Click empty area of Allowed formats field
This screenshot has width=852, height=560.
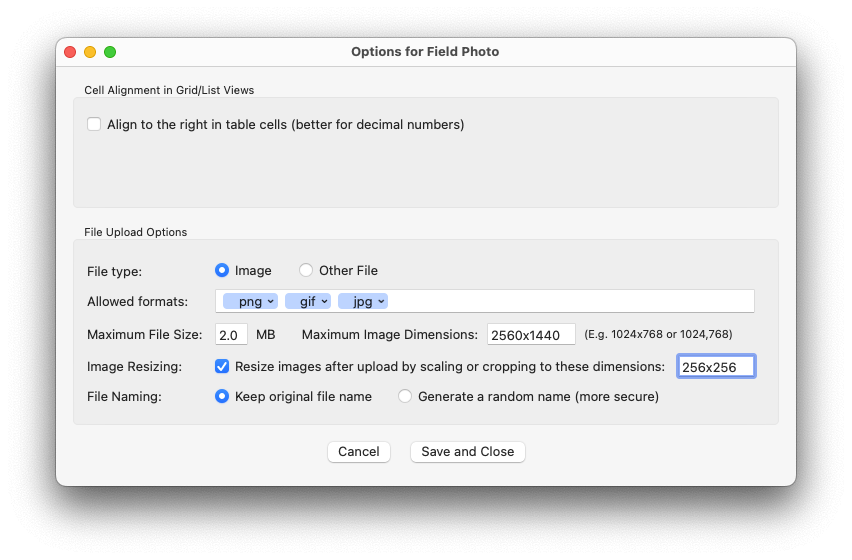coord(570,301)
